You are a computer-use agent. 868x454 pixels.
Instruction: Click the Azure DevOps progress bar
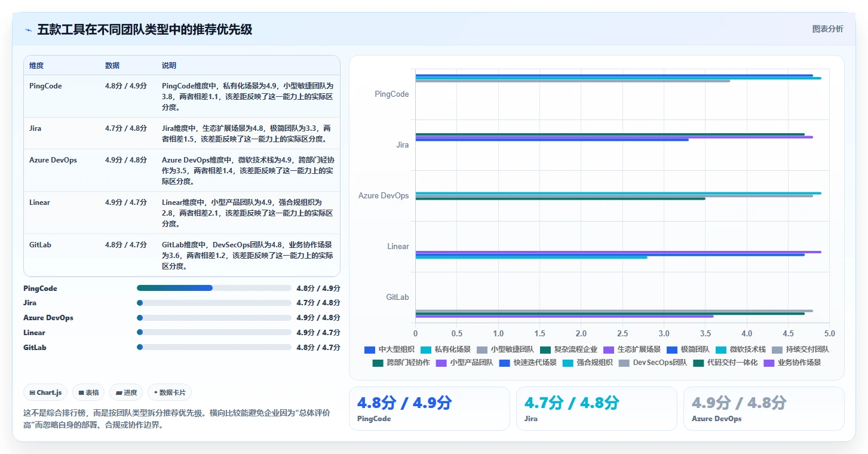point(214,318)
